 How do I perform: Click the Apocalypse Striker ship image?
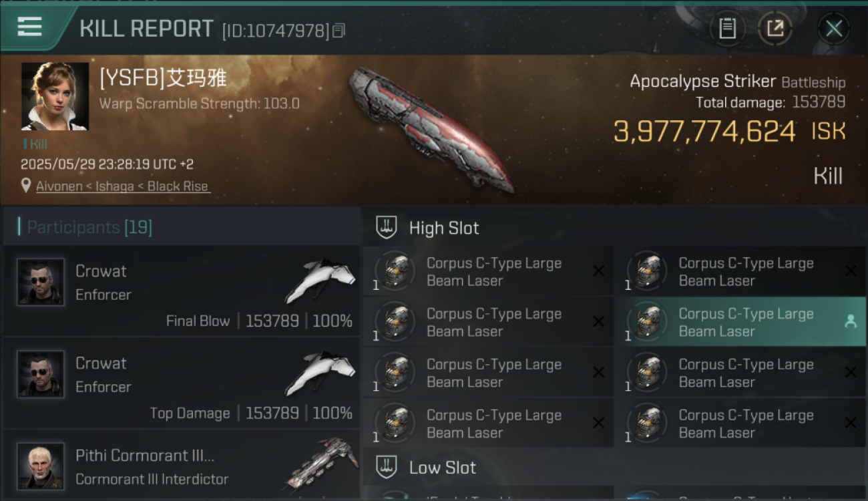click(x=432, y=128)
